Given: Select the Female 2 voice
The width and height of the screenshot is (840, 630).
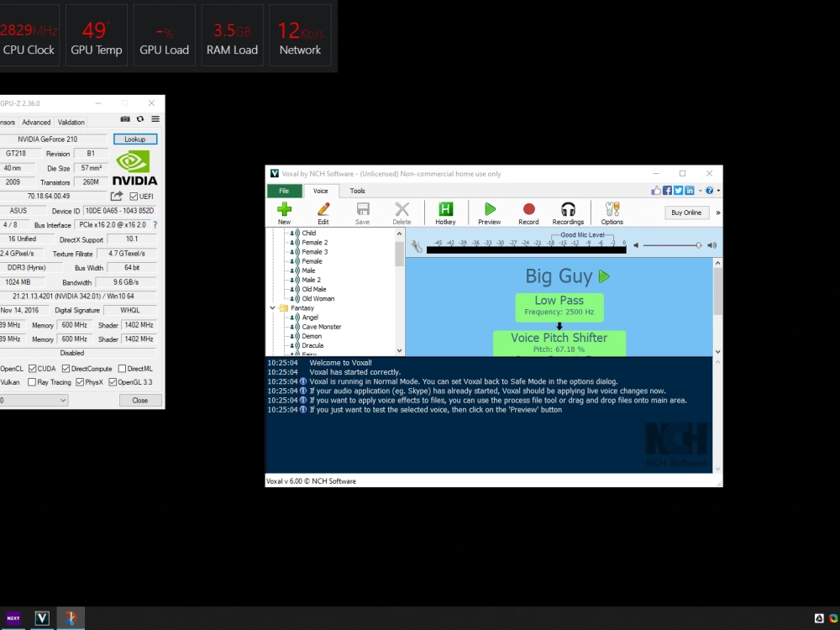Looking at the screenshot, I should pos(314,242).
